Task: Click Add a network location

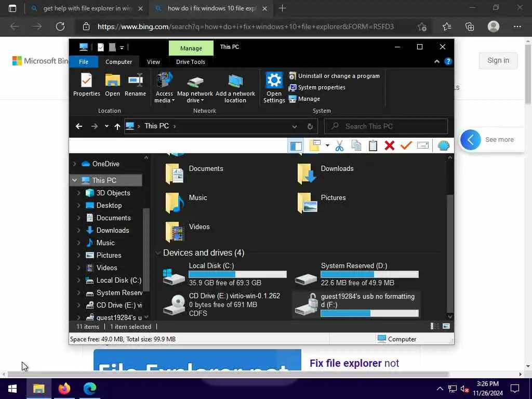Action: (235, 88)
